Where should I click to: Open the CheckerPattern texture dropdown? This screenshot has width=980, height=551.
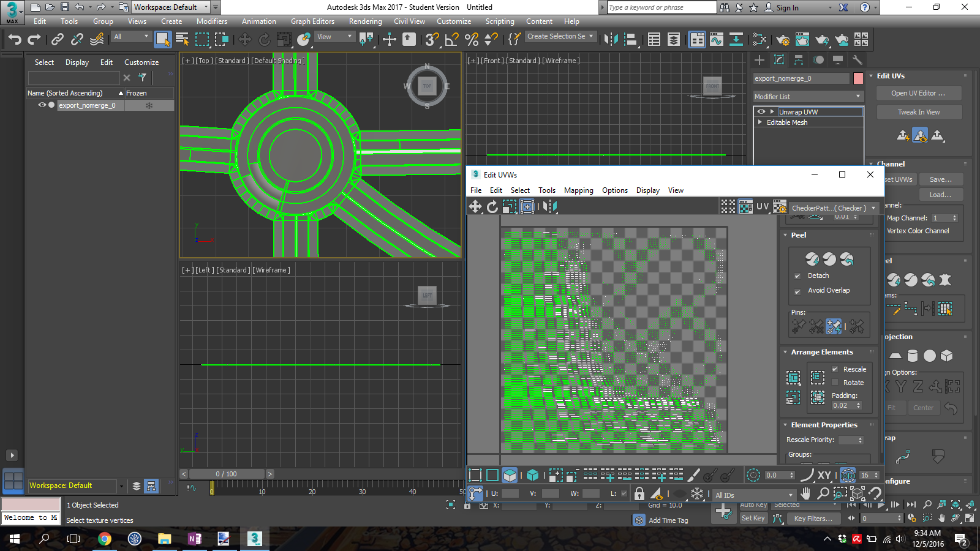coord(833,208)
